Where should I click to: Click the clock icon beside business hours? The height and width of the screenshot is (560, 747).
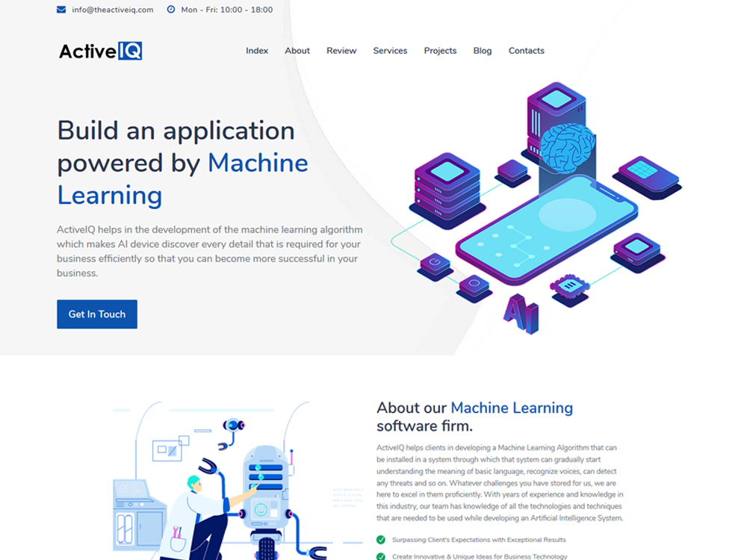click(x=170, y=10)
